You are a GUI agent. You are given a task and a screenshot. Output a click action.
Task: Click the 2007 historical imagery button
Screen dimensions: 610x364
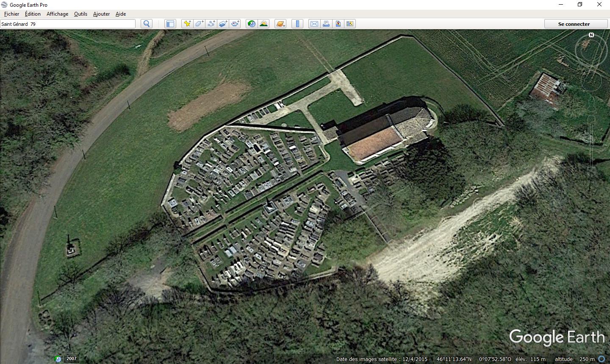pos(72,358)
